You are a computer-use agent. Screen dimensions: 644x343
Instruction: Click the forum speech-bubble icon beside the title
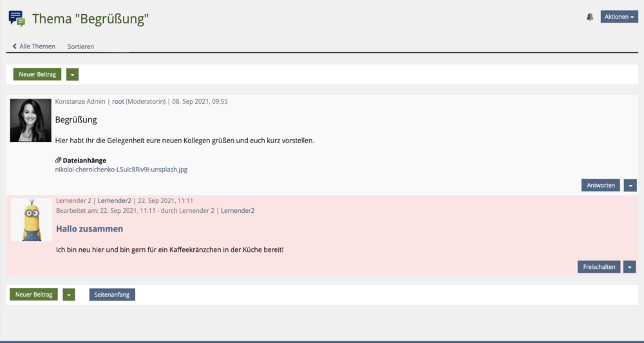17,19
